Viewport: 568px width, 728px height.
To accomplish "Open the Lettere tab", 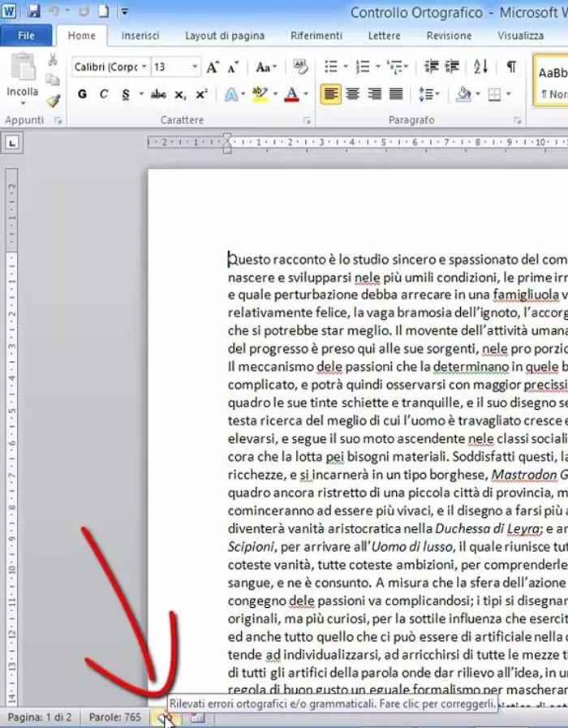I will (x=385, y=36).
